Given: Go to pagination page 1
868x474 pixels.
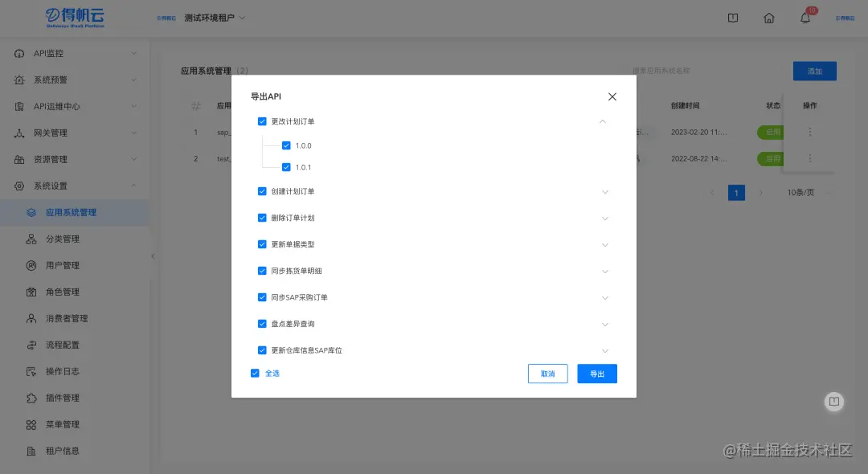Looking at the screenshot, I should pos(736,193).
